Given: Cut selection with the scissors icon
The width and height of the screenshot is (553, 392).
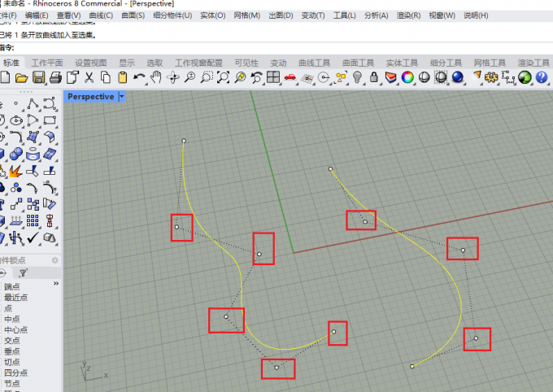Looking at the screenshot, I should [89, 77].
